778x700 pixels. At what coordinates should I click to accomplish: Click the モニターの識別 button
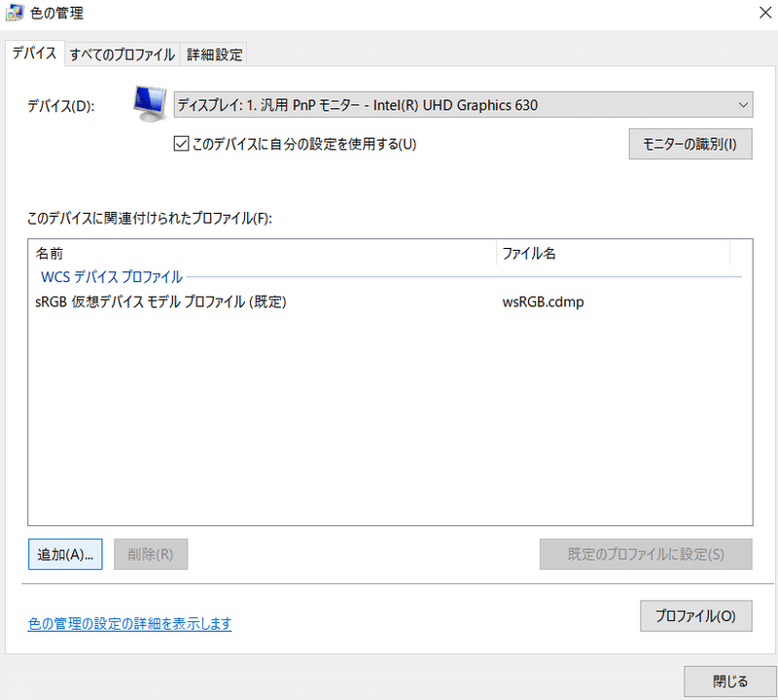690,143
